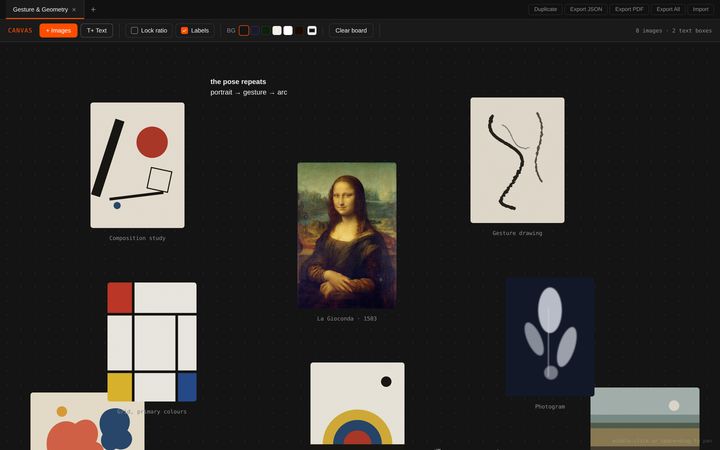The height and width of the screenshot is (450, 720).
Task: Click the "Photogram" label
Action: click(550, 406)
